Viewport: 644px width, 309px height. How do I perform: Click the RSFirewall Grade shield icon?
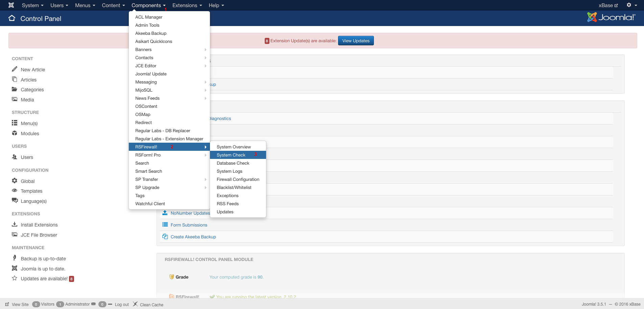171,277
